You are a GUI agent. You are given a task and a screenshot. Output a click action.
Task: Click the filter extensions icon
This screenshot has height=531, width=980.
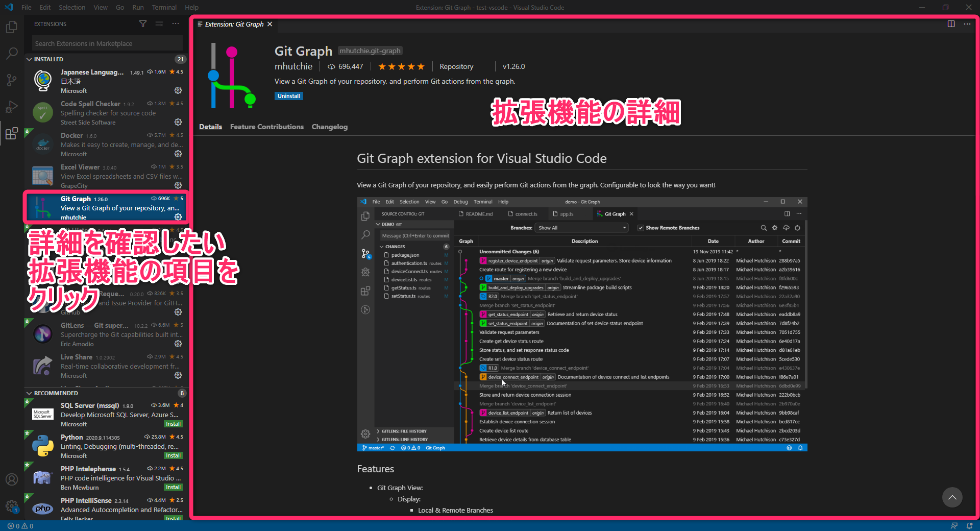pos(143,24)
